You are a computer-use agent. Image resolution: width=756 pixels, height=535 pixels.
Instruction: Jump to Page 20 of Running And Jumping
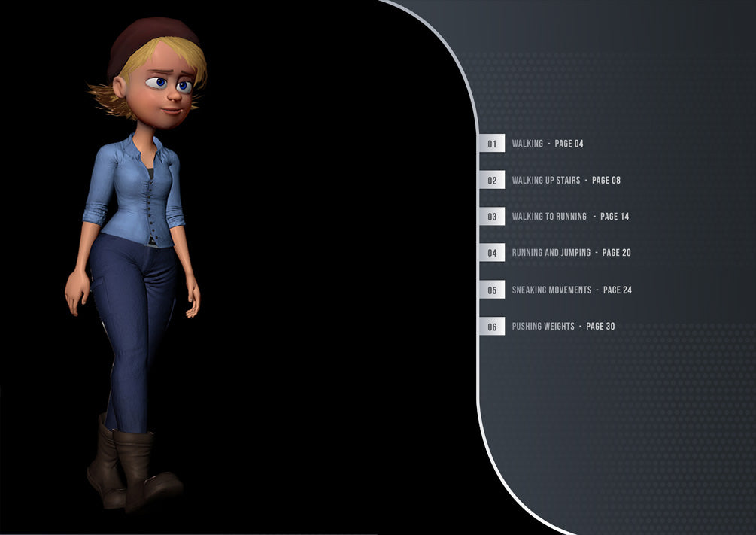coord(617,253)
